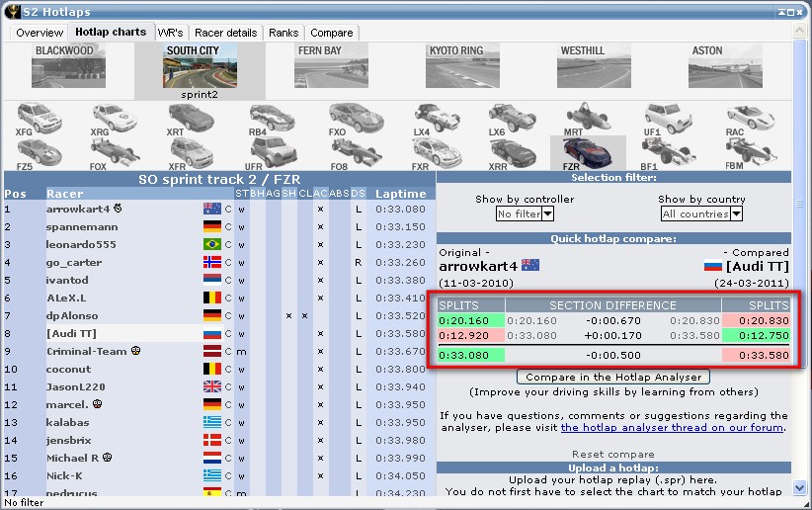Click Reset compare

613,454
